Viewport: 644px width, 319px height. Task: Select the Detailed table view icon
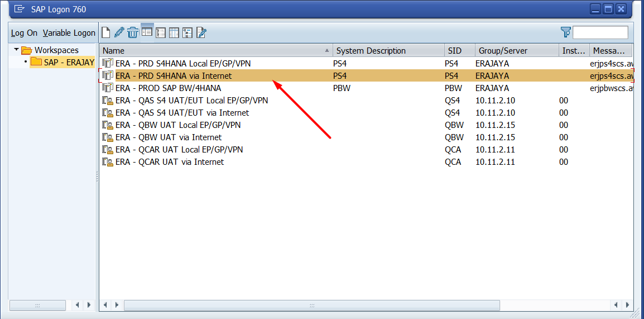[x=174, y=32]
